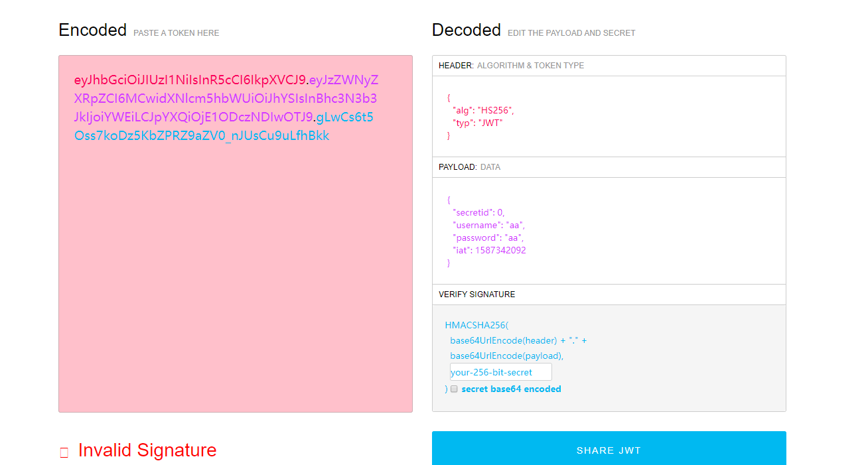Click the purple payload segment of the token
This screenshot has height=465, width=868.
click(226, 100)
